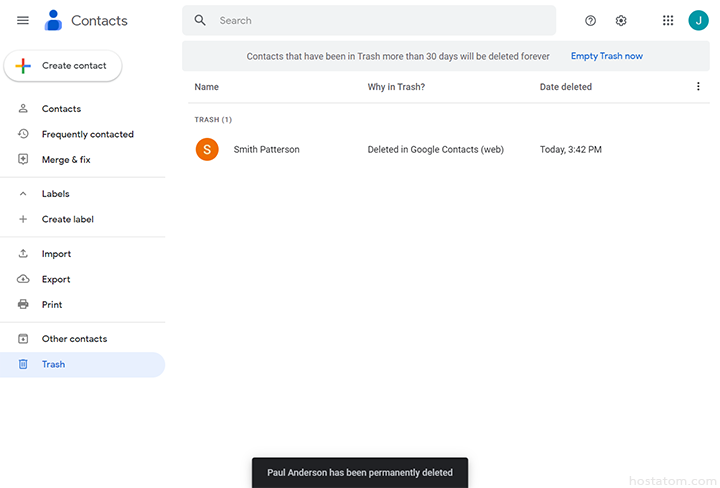Click Create label option
The image size is (720, 488).
tap(67, 219)
